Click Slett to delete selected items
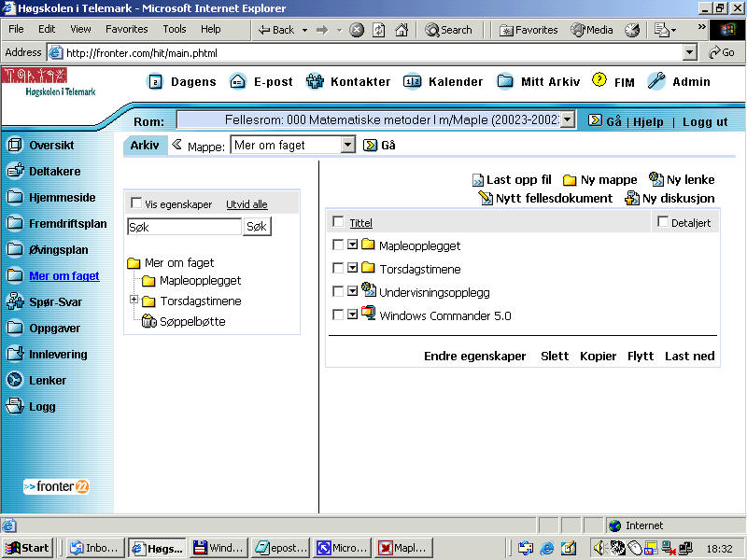The width and height of the screenshot is (747, 560). (x=555, y=357)
